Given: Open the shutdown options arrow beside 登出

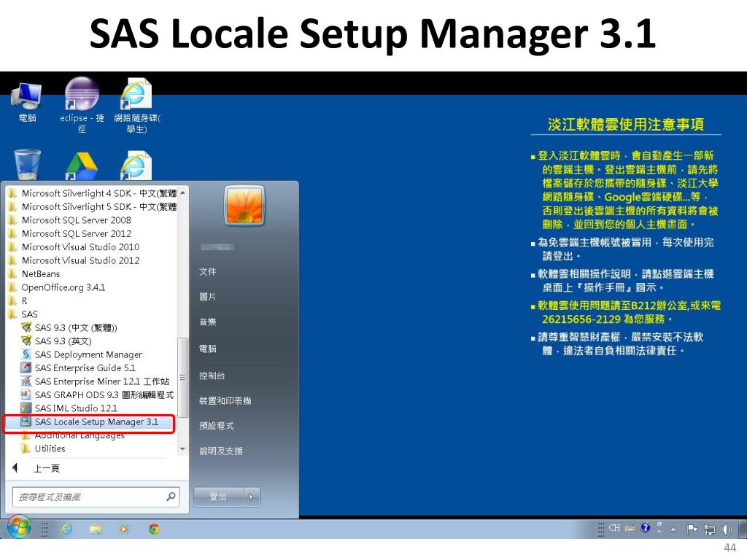Looking at the screenshot, I should (x=252, y=497).
